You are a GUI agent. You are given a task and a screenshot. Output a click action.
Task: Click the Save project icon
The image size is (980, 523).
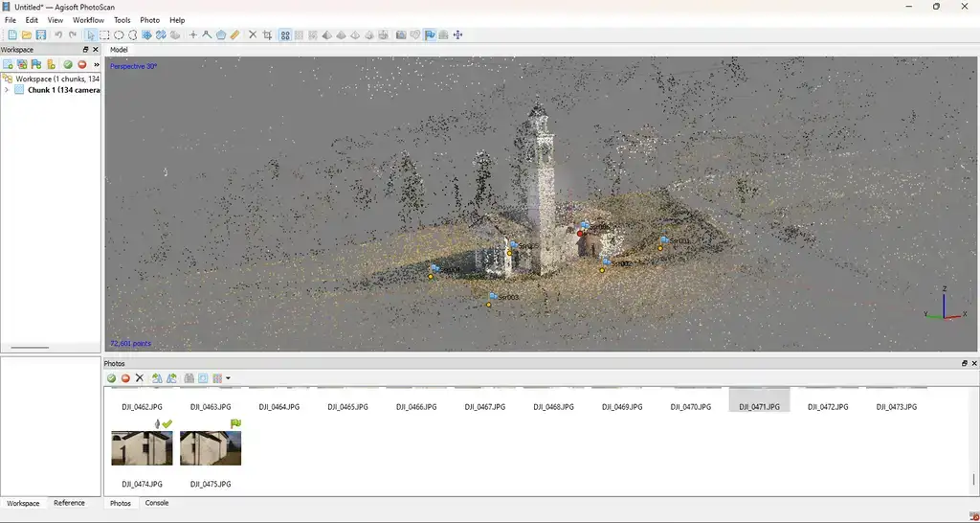click(x=41, y=35)
